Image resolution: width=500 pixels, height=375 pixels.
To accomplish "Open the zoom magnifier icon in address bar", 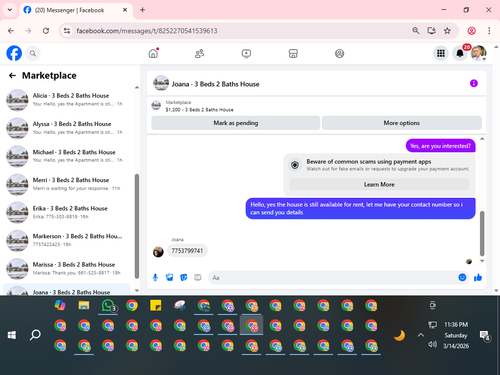I will (x=416, y=31).
